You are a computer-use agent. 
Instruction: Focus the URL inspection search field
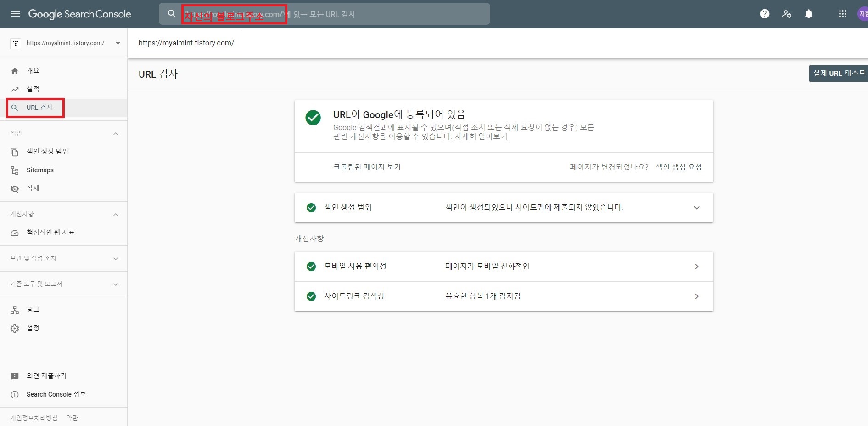click(x=325, y=14)
